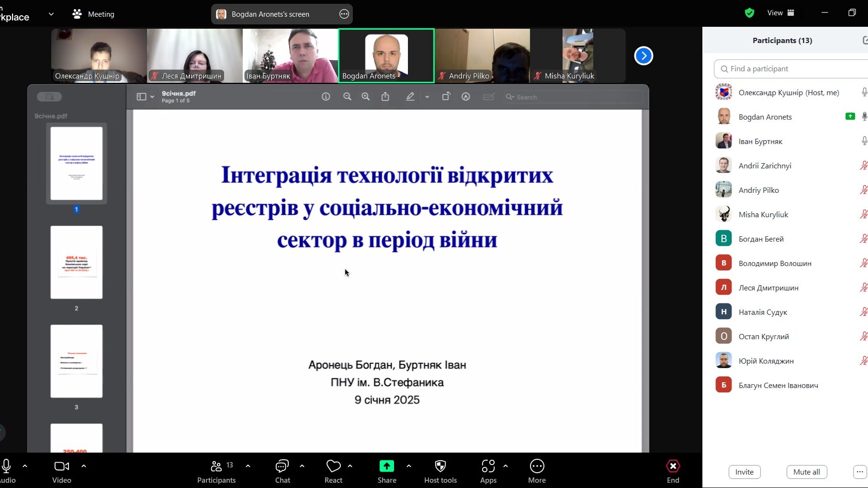
Task: Toggle the Audio microphone mute
Action: pos(7,466)
